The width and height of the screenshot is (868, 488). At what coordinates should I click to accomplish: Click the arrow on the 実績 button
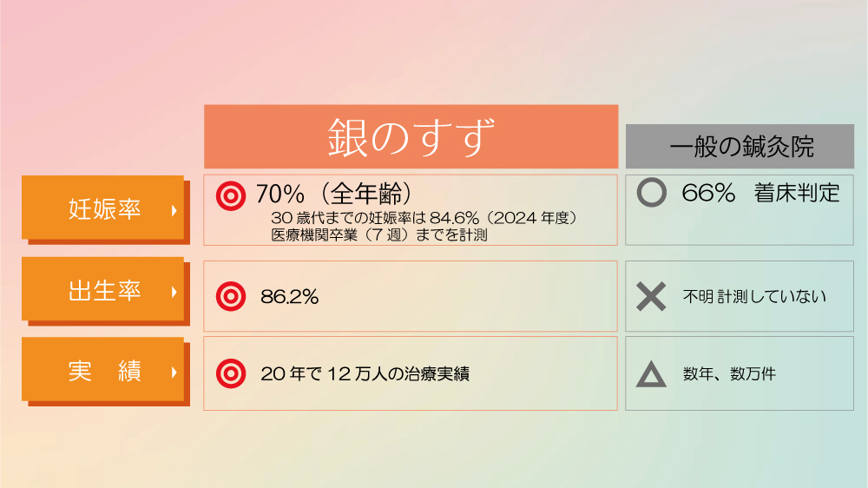click(174, 372)
